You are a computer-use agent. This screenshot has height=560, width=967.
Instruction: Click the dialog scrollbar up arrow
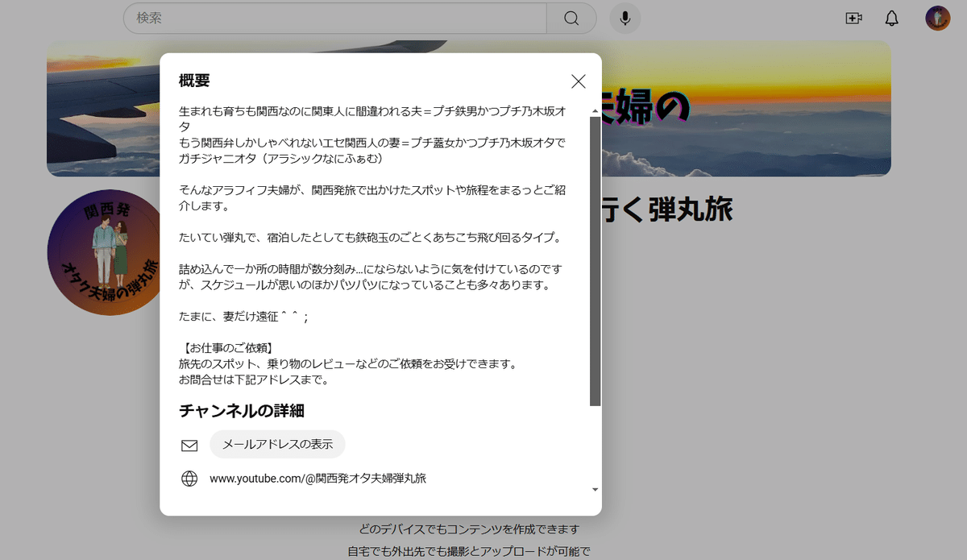click(595, 110)
